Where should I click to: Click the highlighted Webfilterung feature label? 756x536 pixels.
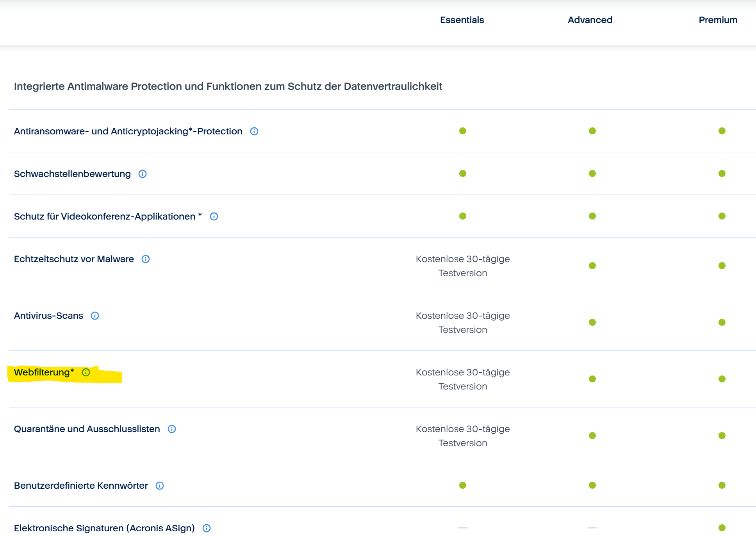point(44,372)
